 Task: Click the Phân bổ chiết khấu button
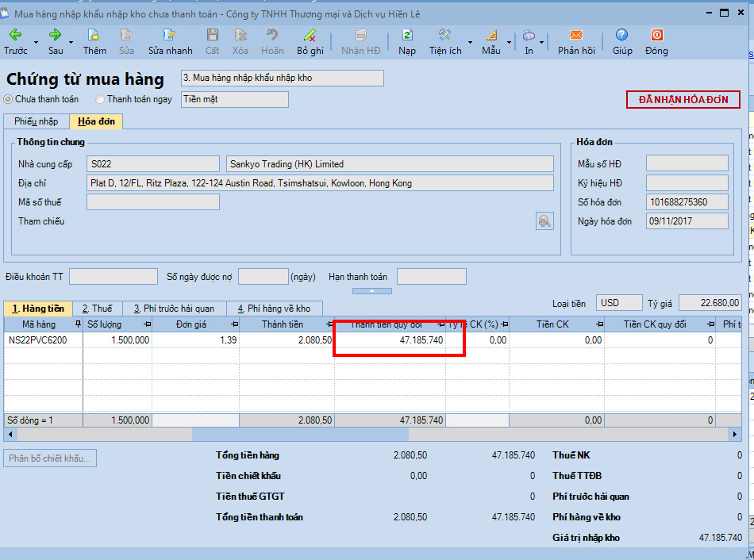(x=50, y=458)
